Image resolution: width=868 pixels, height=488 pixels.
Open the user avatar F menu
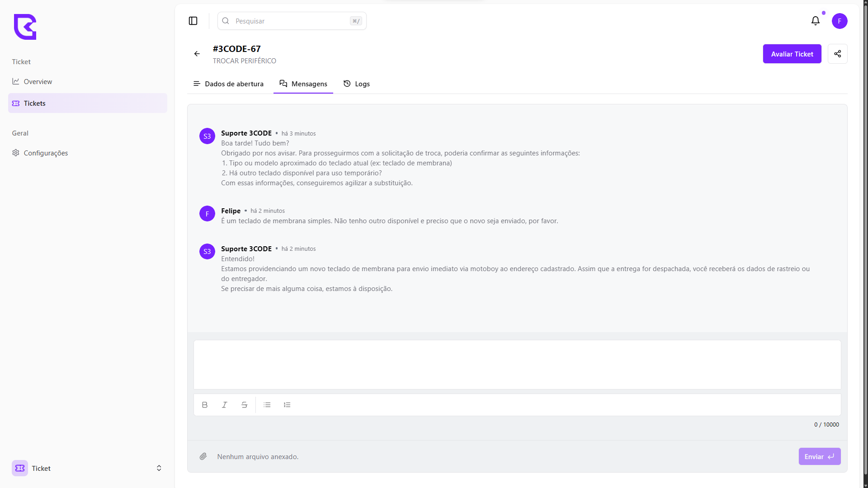coord(840,21)
